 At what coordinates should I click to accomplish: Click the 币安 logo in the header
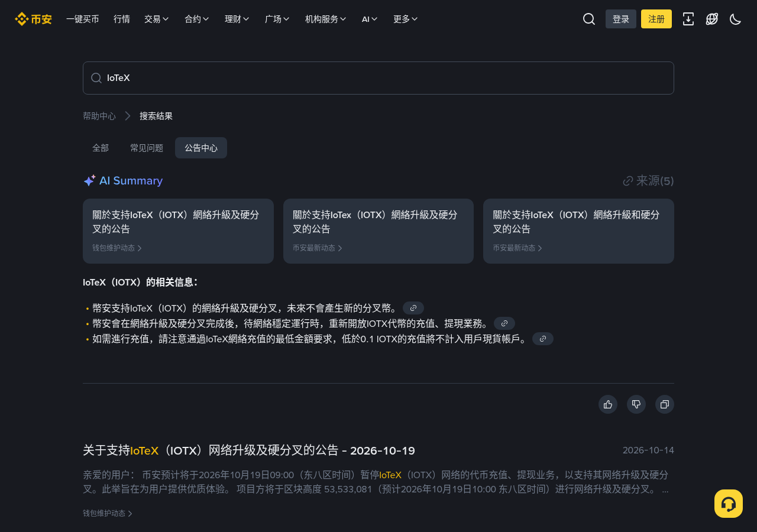click(33, 19)
